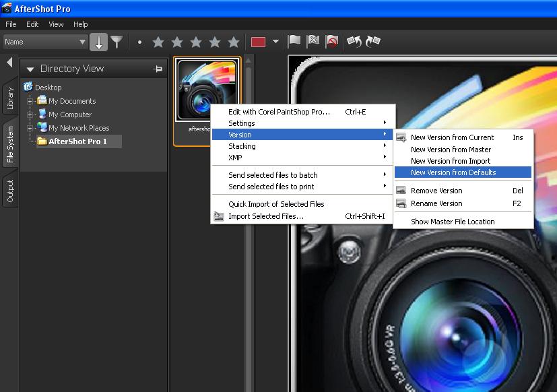Open Send selected files to batch

click(x=302, y=175)
